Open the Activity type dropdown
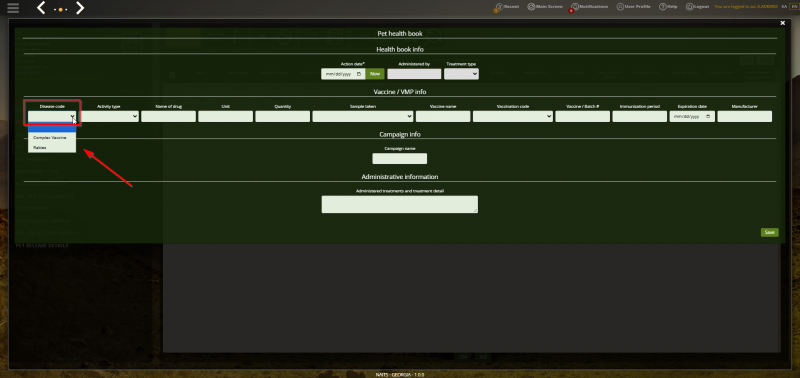 point(110,116)
